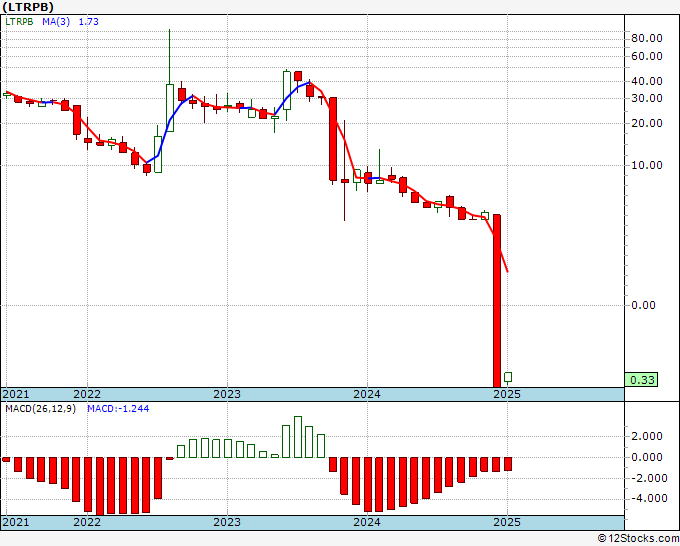The width and height of the screenshot is (680, 546).
Task: Select the green LTRPB legend label
Action: pyautogui.click(x=19, y=21)
